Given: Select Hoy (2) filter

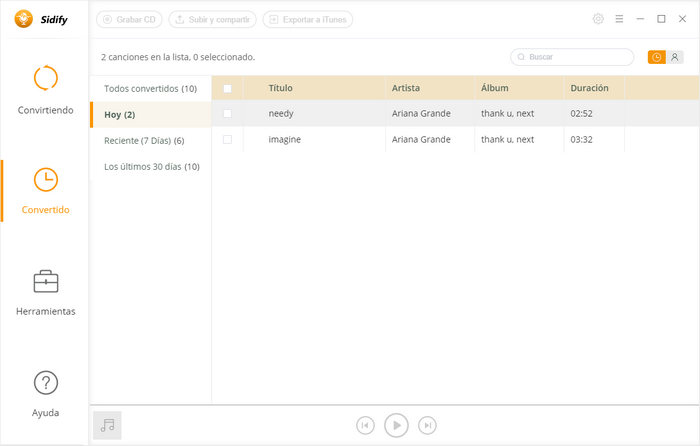Looking at the screenshot, I should (x=150, y=115).
